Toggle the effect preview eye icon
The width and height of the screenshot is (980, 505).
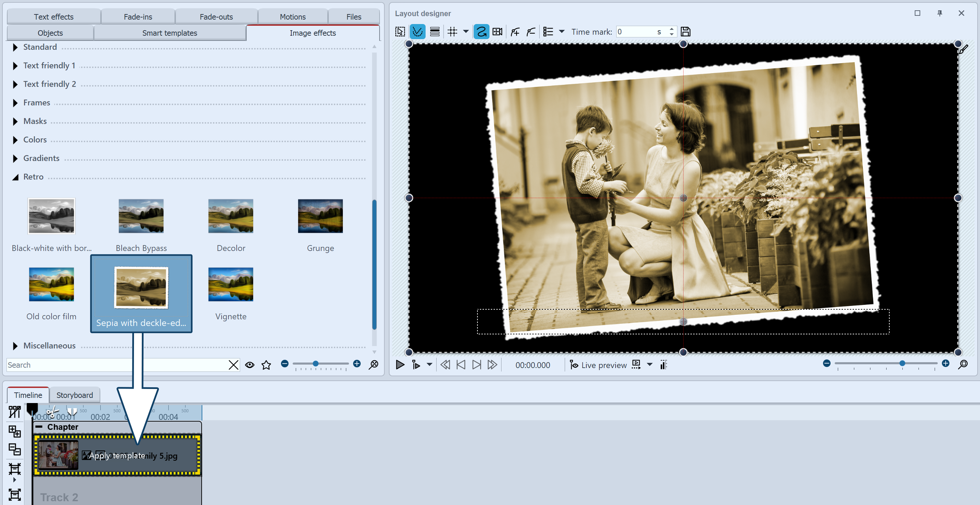pos(250,365)
